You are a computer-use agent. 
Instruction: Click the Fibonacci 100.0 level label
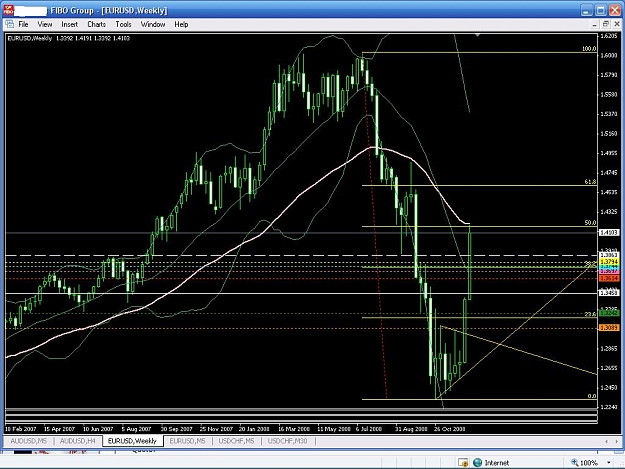pos(589,49)
